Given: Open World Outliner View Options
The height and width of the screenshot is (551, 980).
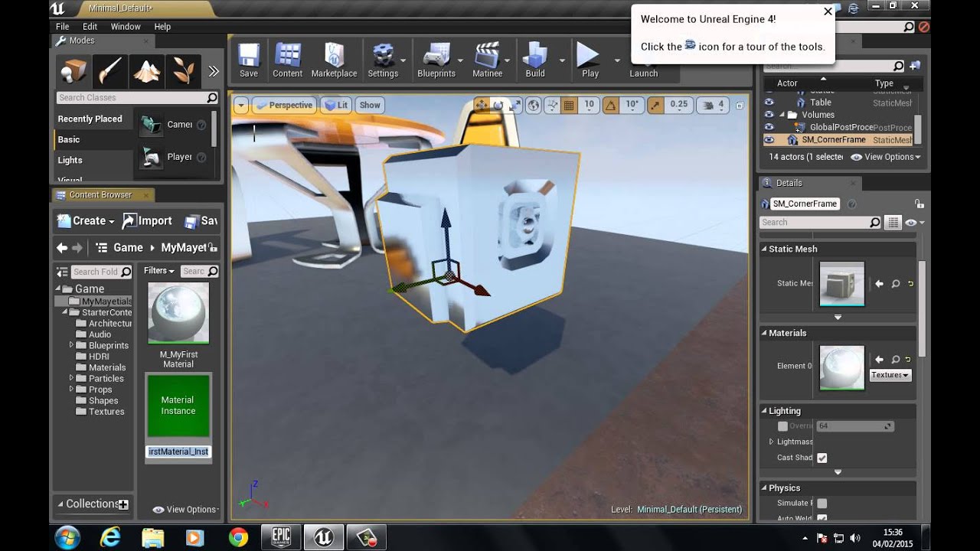Looking at the screenshot, I should pyautogui.click(x=886, y=157).
